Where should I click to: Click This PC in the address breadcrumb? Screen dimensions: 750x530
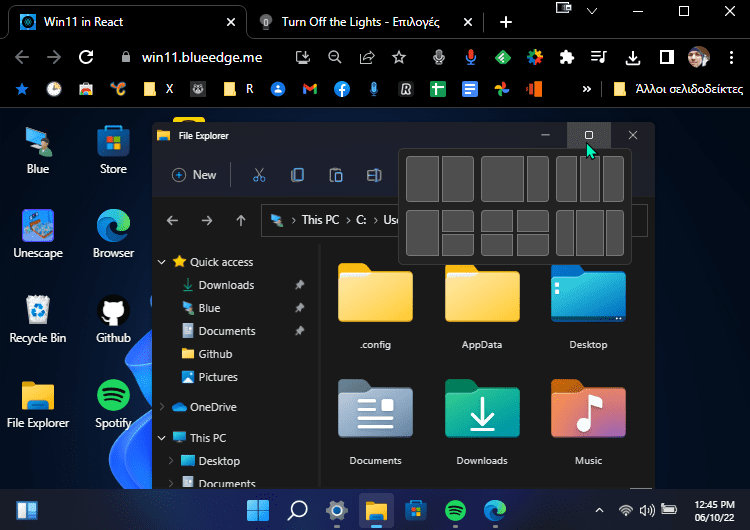pos(320,220)
